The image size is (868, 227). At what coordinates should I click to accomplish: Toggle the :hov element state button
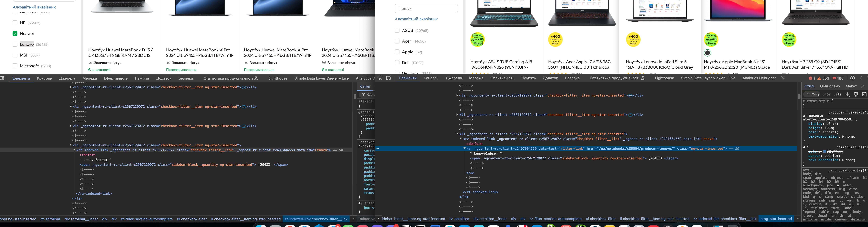827,94
